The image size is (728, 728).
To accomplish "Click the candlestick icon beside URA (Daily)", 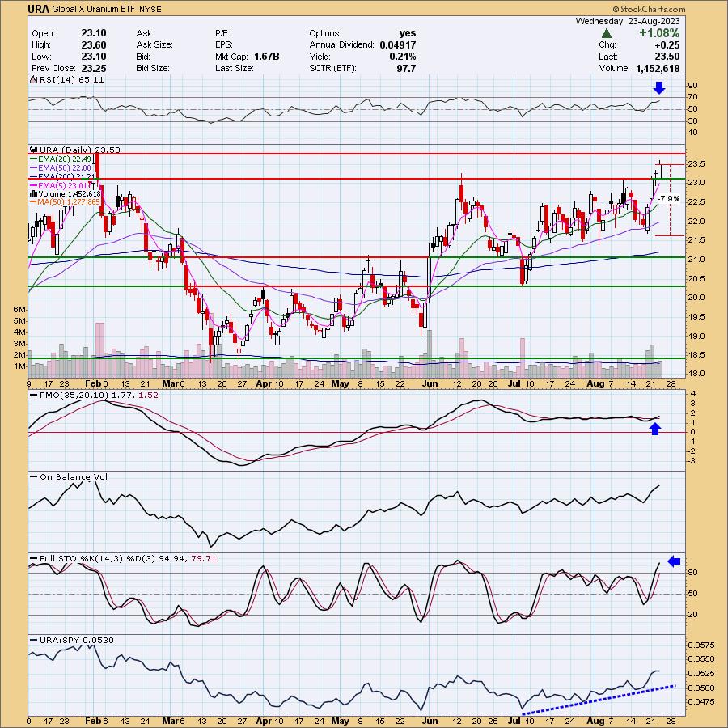I will 33,150.
